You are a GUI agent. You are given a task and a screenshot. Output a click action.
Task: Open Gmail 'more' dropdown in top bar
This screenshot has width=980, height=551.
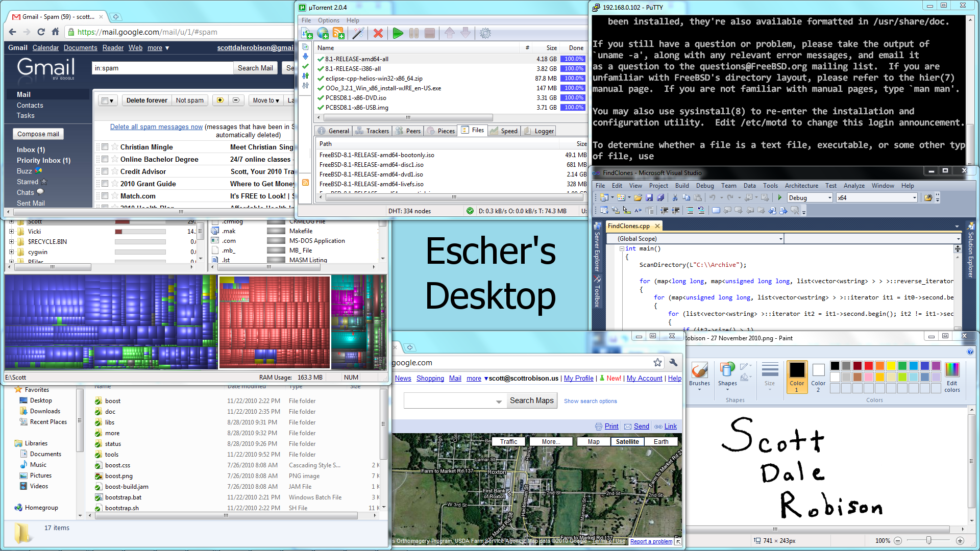tap(158, 48)
